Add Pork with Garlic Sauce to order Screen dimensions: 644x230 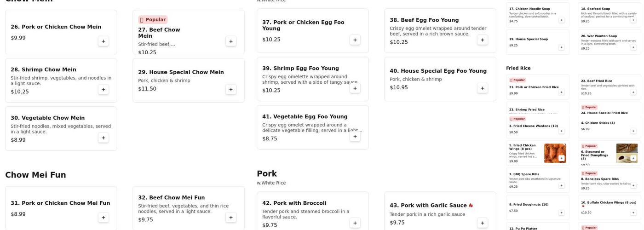(x=482, y=223)
